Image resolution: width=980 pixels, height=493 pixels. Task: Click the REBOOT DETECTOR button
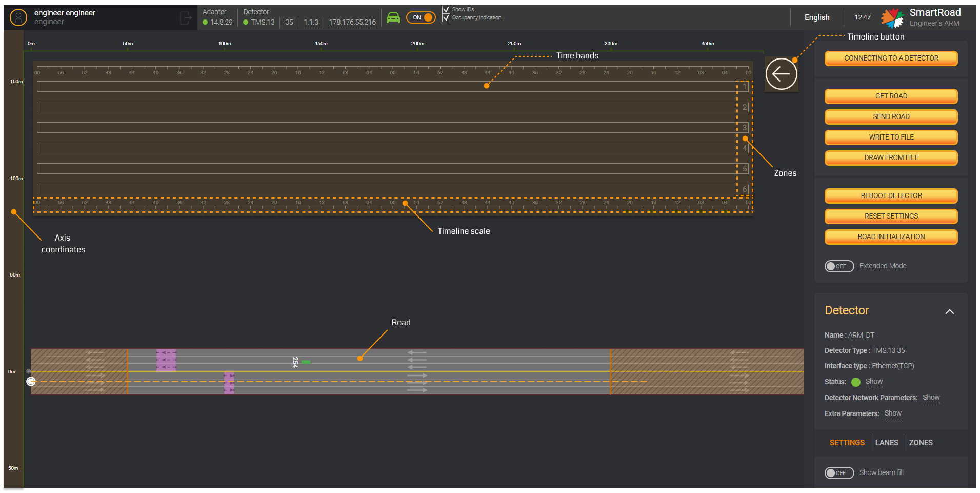(891, 196)
